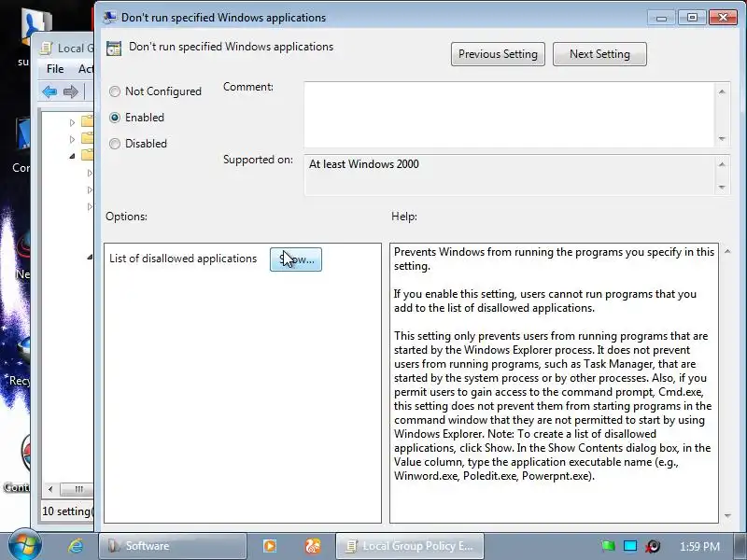The image size is (747, 560).
Task: Open media player icon in taskbar
Action: (x=270, y=546)
